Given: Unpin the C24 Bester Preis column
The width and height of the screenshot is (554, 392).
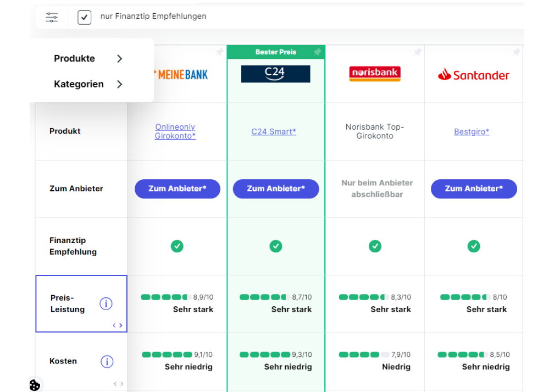Looking at the screenshot, I should point(317,52).
